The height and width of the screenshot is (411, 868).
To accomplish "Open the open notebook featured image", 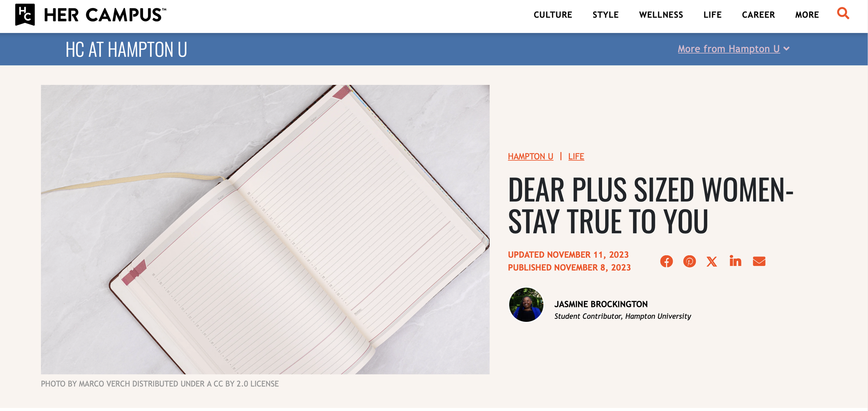I will pos(265,229).
